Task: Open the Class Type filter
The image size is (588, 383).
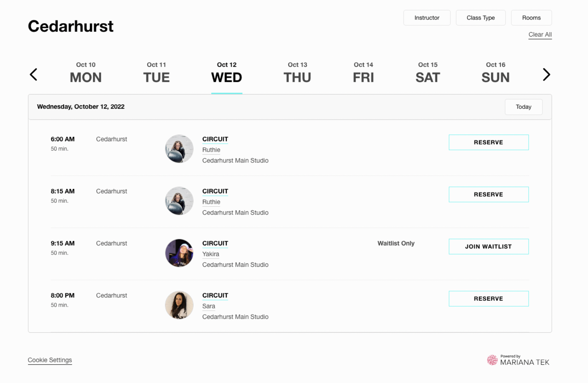Action: point(480,18)
